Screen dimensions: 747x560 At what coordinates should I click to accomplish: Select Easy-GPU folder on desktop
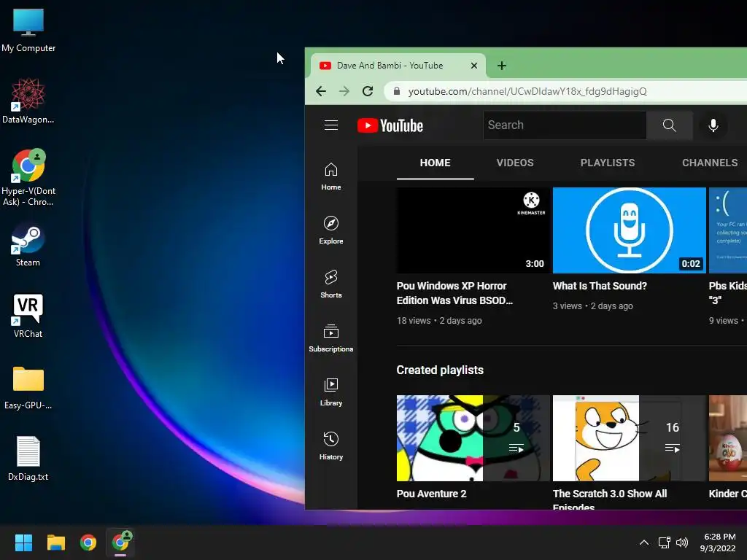tap(28, 388)
